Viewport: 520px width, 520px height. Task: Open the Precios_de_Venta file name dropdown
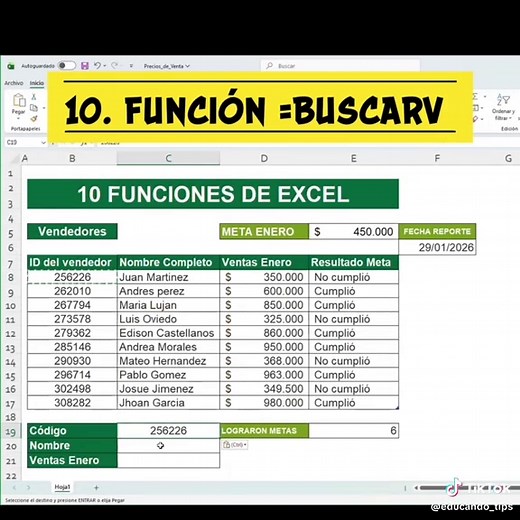[x=167, y=66]
